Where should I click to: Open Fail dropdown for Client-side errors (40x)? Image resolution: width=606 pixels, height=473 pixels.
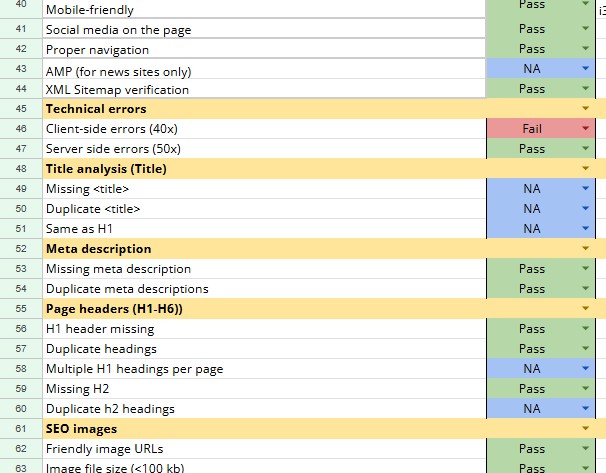point(585,129)
